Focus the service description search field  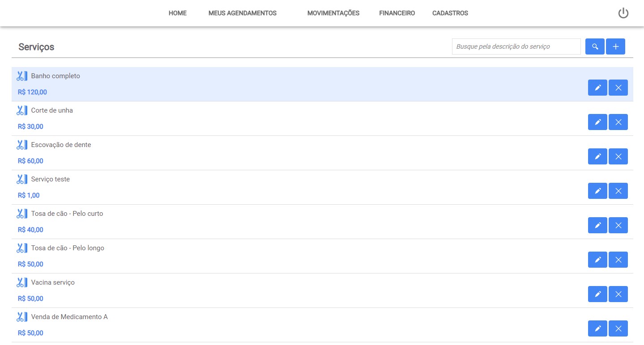point(516,46)
